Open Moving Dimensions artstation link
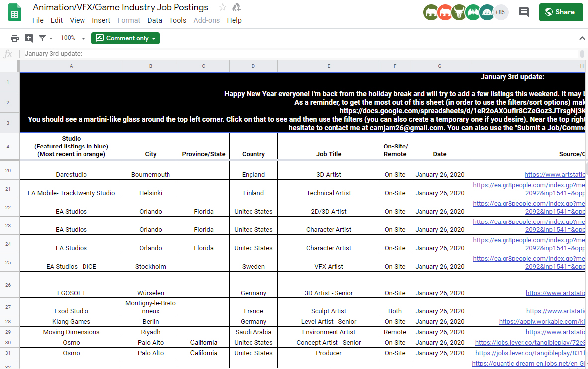588x369 pixels. pyautogui.click(x=555, y=332)
